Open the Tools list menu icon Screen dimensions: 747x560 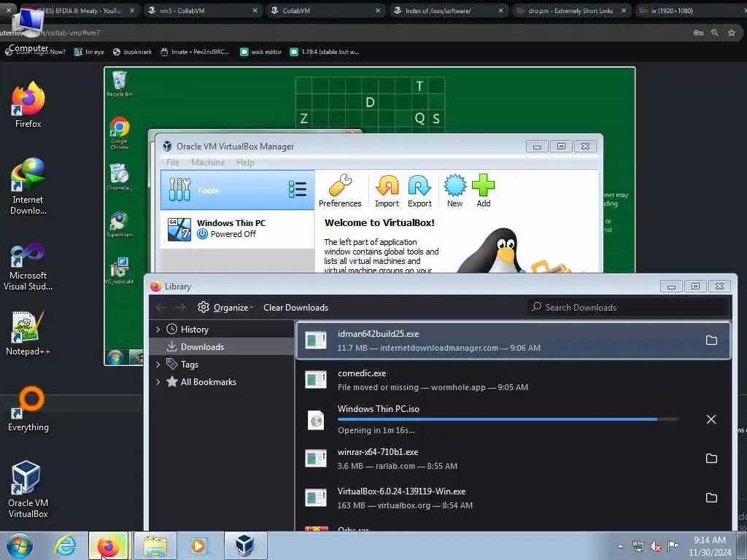[x=298, y=190]
